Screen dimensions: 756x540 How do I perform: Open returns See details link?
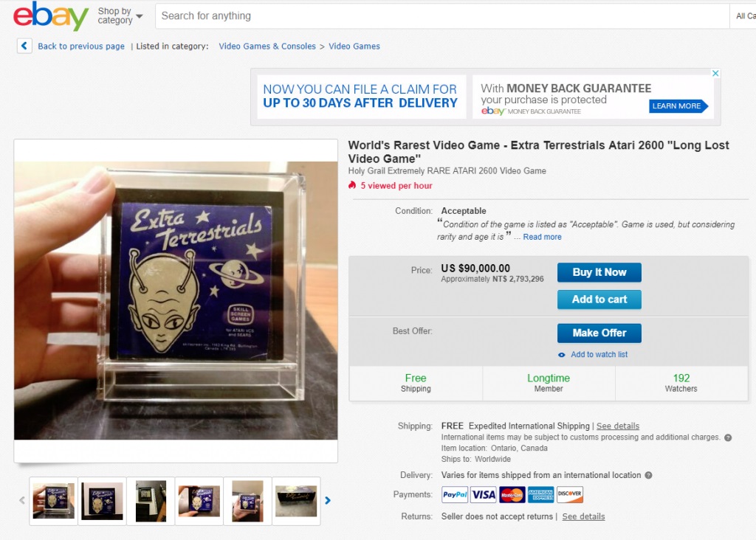click(x=583, y=516)
